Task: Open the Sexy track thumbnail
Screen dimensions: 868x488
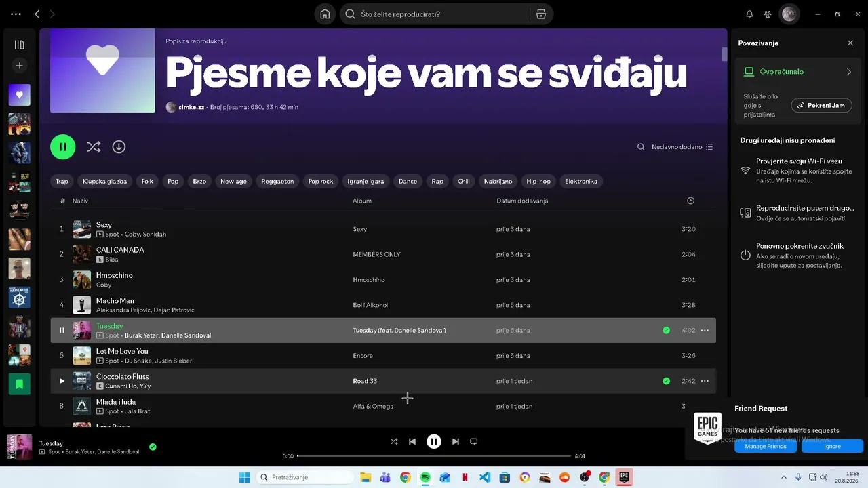Action: 82,229
